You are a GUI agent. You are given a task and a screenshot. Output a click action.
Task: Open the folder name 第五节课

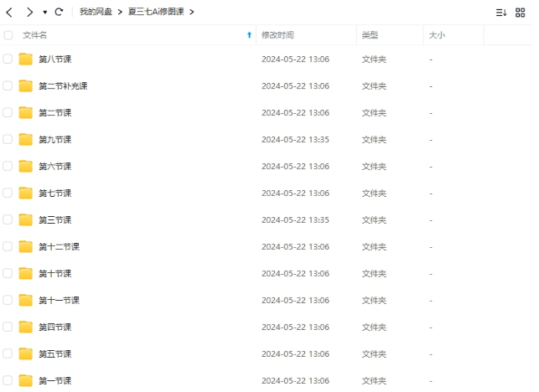(x=55, y=353)
